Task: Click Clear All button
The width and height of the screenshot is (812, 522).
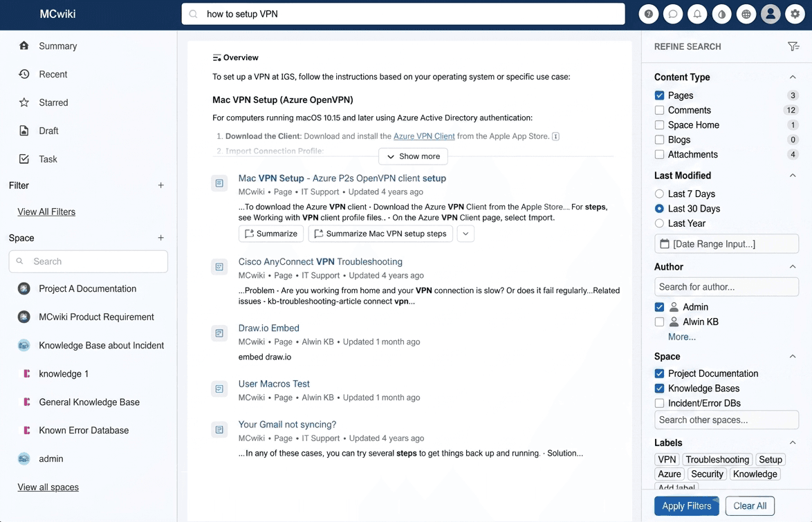Action: click(750, 506)
